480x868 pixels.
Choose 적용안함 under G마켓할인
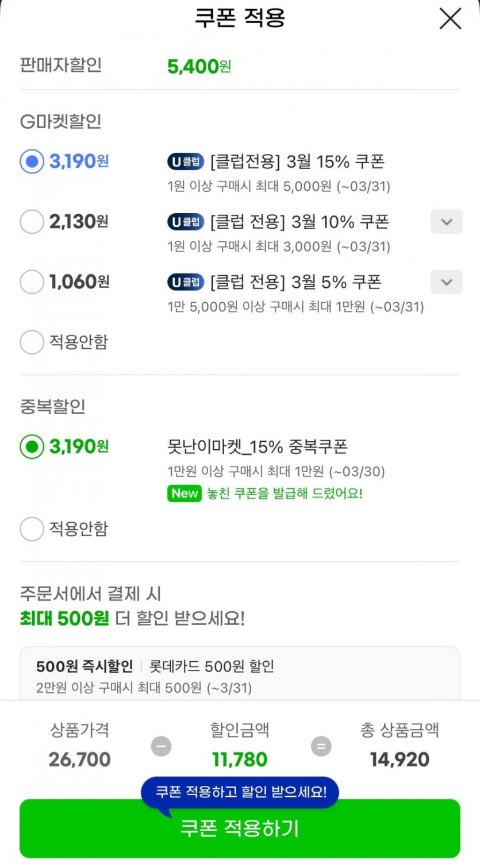click(32, 342)
